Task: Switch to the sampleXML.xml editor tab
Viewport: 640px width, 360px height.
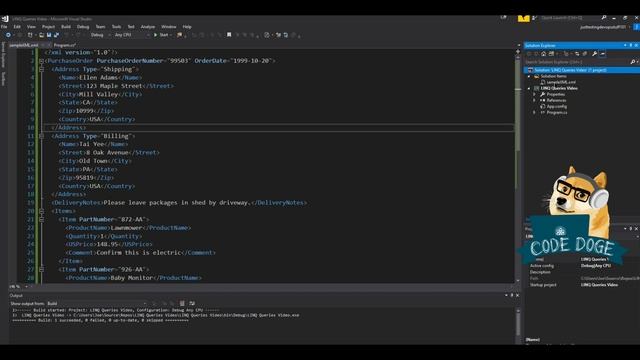Action: point(24,45)
